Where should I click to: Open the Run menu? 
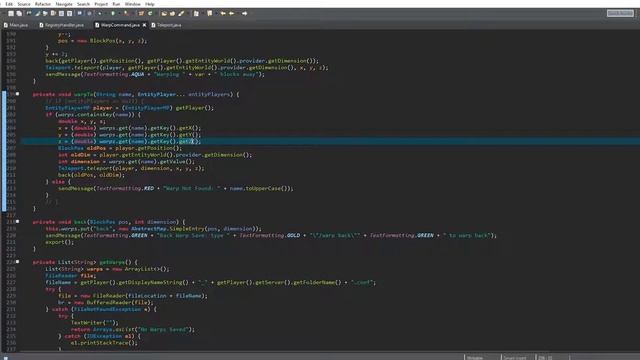point(116,4)
